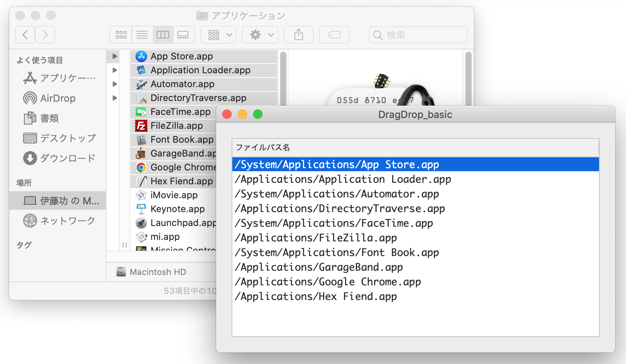Open the gear action menu dropdown
626x364 pixels.
[260, 35]
